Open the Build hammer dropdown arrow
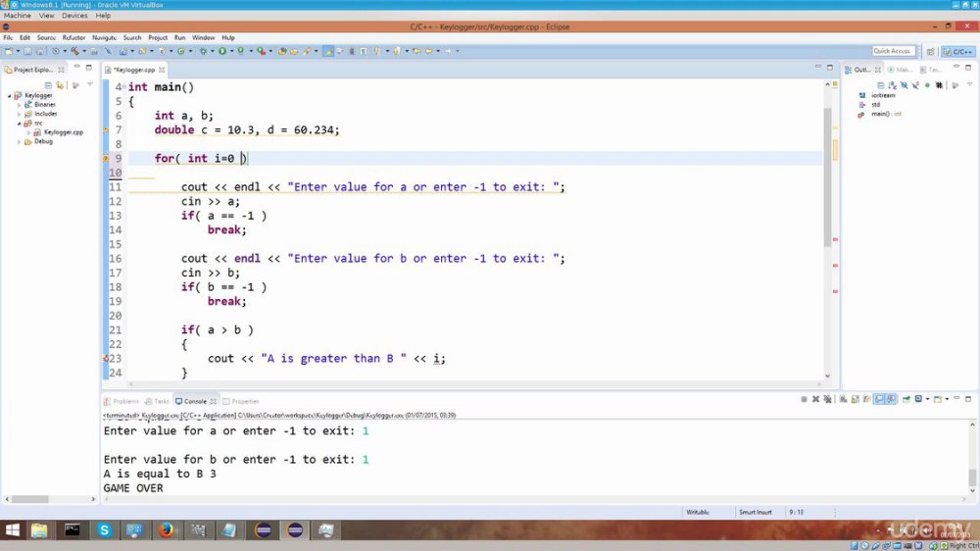Viewport: 980px width, 551px height. coord(83,51)
